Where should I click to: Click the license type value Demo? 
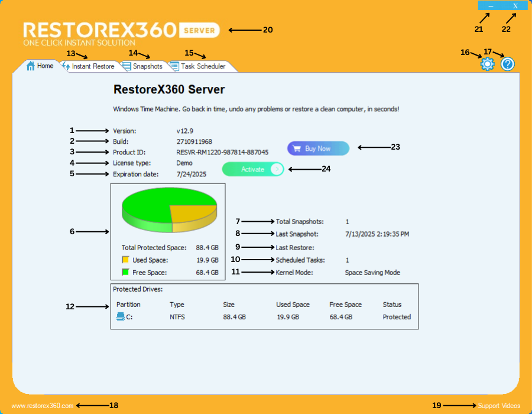(184, 163)
